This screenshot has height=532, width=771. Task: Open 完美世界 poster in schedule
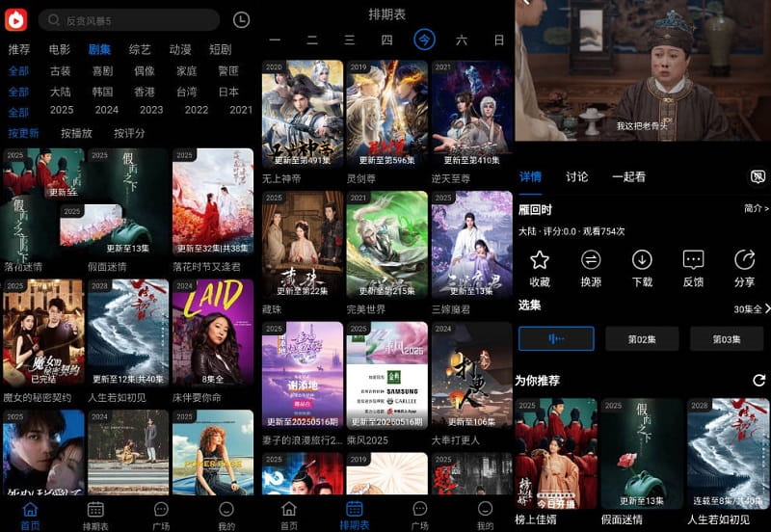click(x=387, y=245)
